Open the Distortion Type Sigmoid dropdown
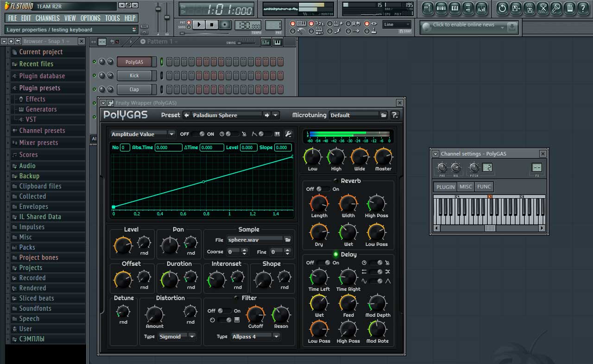The width and height of the screenshot is (593, 364). [x=192, y=337]
